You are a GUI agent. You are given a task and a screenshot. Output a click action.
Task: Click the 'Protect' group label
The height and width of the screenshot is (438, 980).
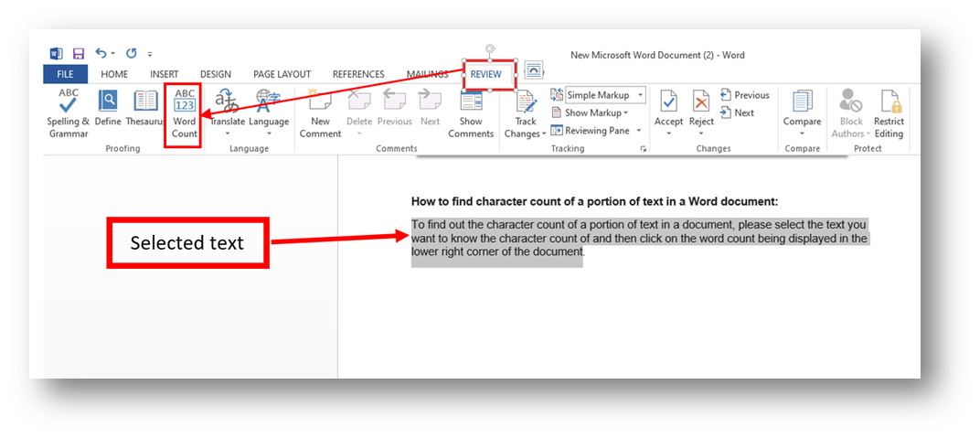tap(868, 149)
